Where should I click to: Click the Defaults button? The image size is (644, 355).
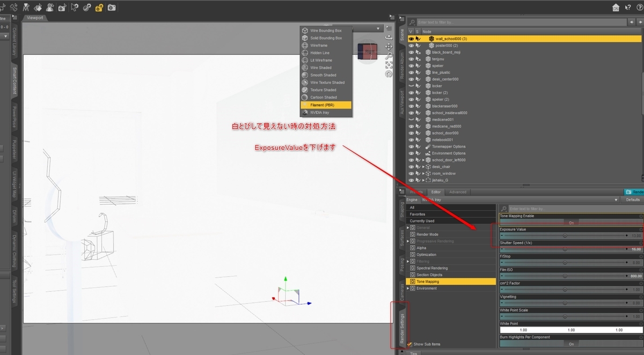pyautogui.click(x=633, y=199)
